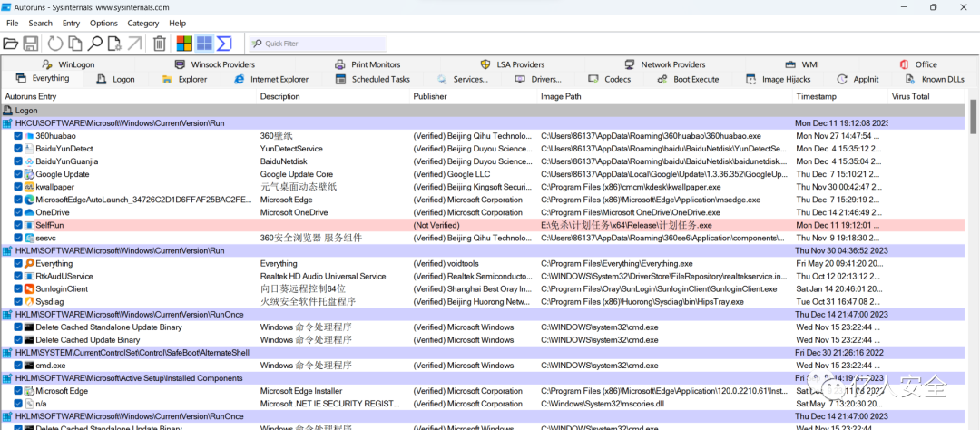Screen dimensions: 980x430
Task: Sort by Image Path column header
Action: [665, 96]
